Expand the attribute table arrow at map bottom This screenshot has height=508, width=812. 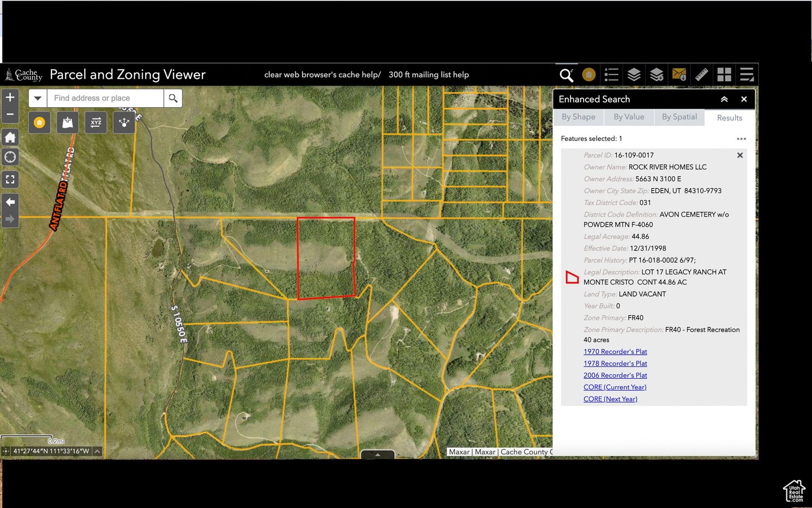pos(377,455)
